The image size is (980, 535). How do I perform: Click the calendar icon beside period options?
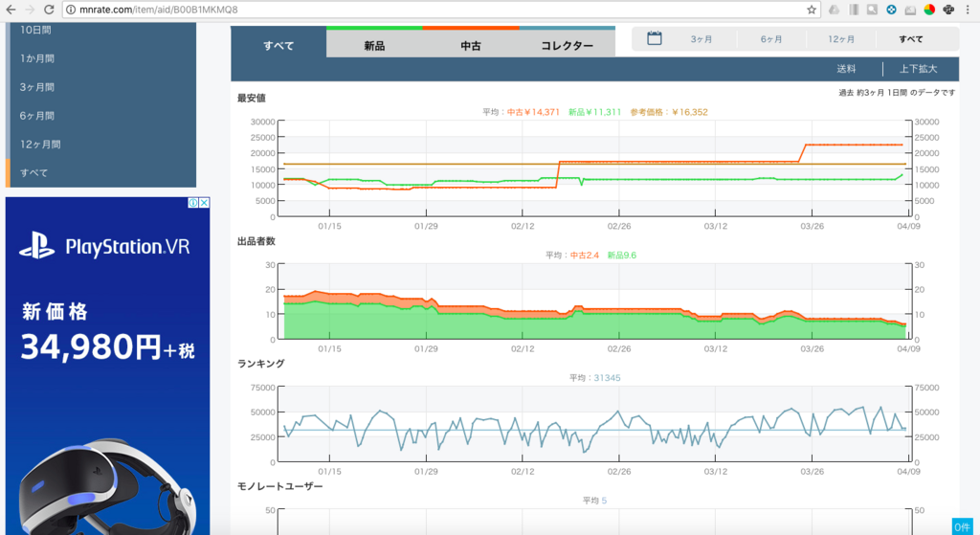coord(655,38)
